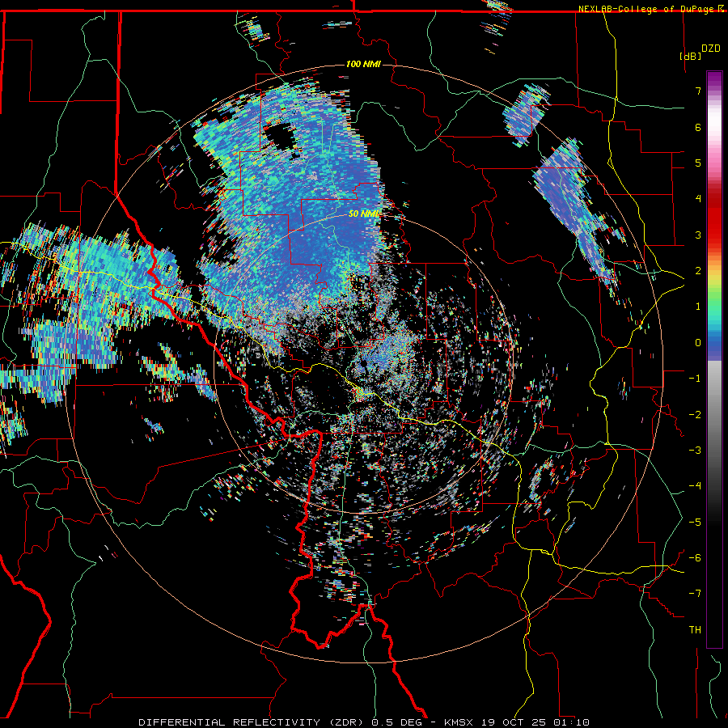The image size is (728, 728).
Task: Click the 3 value on the color scale
Action: tap(698, 235)
